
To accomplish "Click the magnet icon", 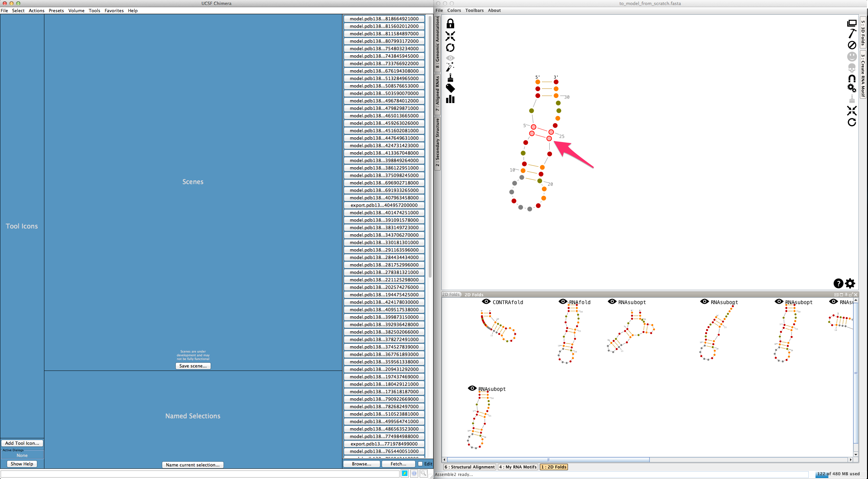I will 852,79.
